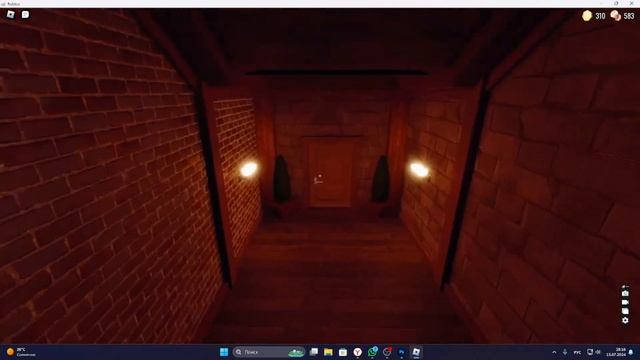Click the second currency icon next to 583
The image size is (640, 360).
(x=616, y=16)
